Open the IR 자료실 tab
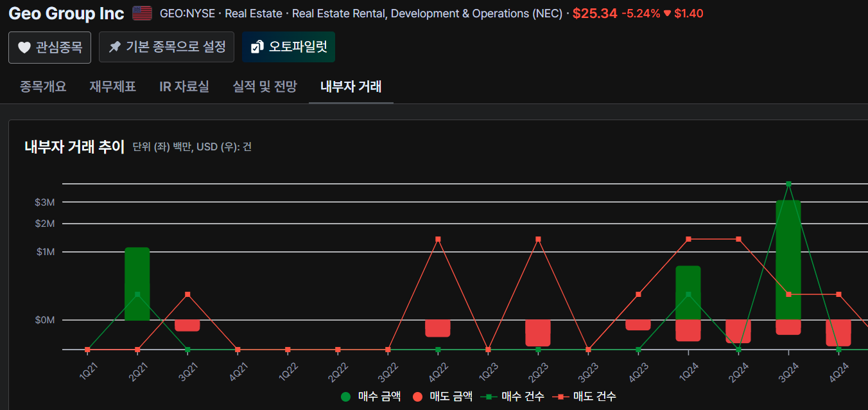The width and height of the screenshot is (868, 410). (x=184, y=86)
